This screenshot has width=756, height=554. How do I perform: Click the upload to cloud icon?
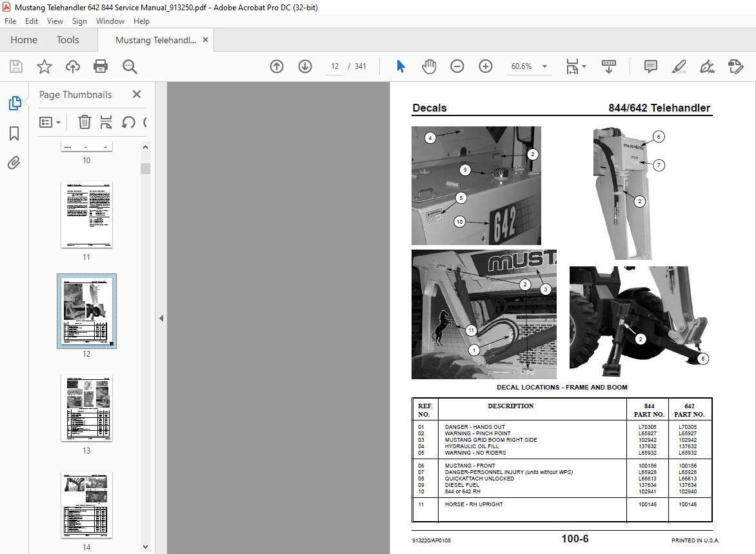click(73, 66)
